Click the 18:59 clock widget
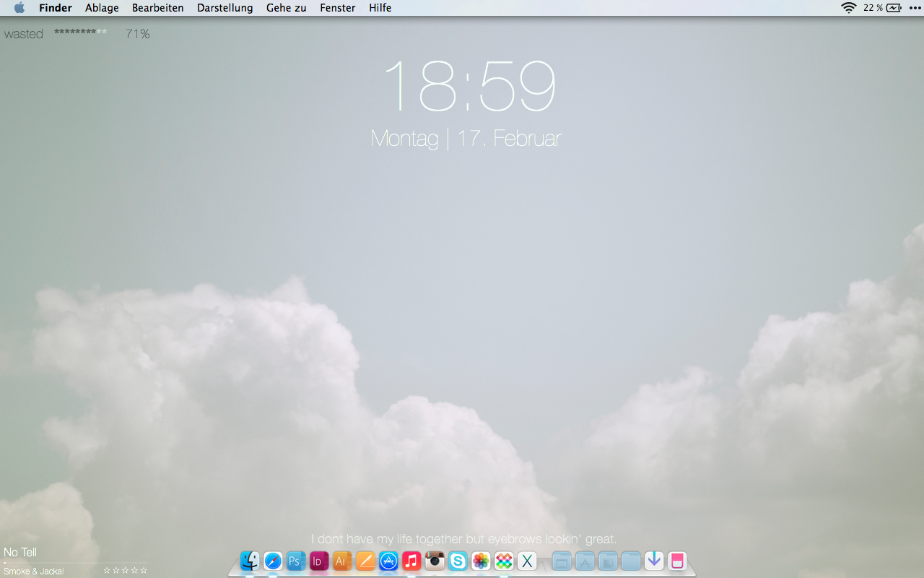Viewport: 924px width, 578px height. tap(469, 85)
